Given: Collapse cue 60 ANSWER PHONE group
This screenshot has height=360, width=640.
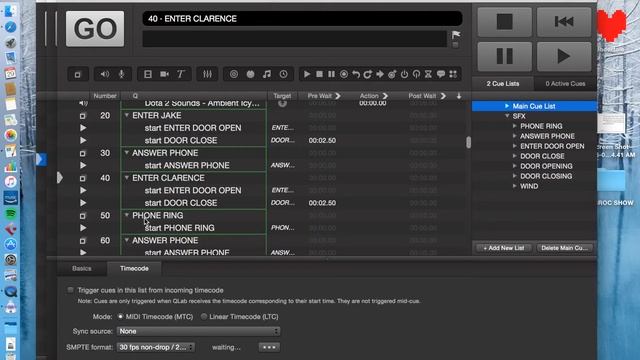Looking at the screenshot, I should 127,240.
